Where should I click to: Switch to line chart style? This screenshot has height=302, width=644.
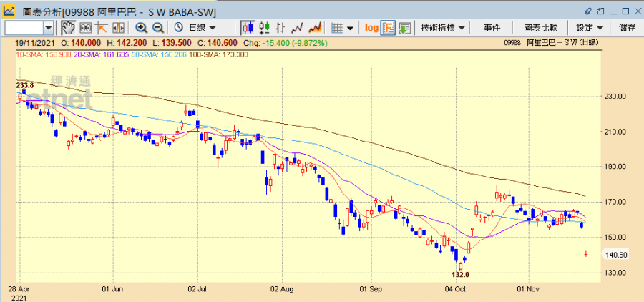297,28
